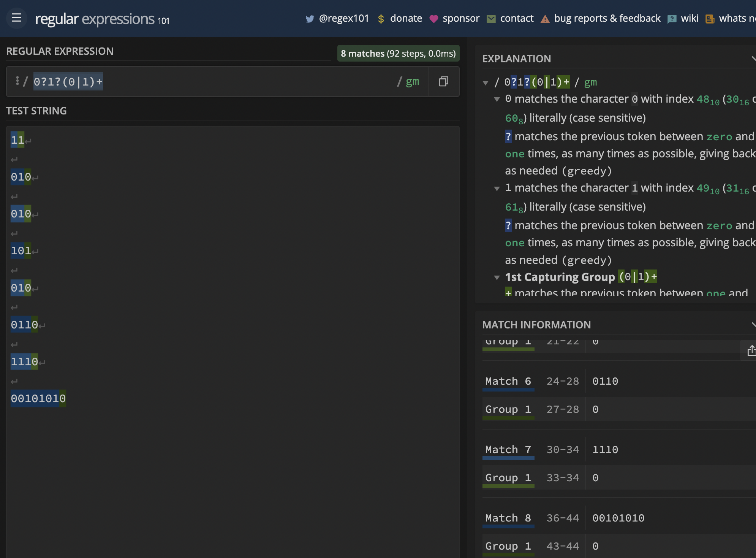Copy regex with the clipboard icon

[x=443, y=81]
